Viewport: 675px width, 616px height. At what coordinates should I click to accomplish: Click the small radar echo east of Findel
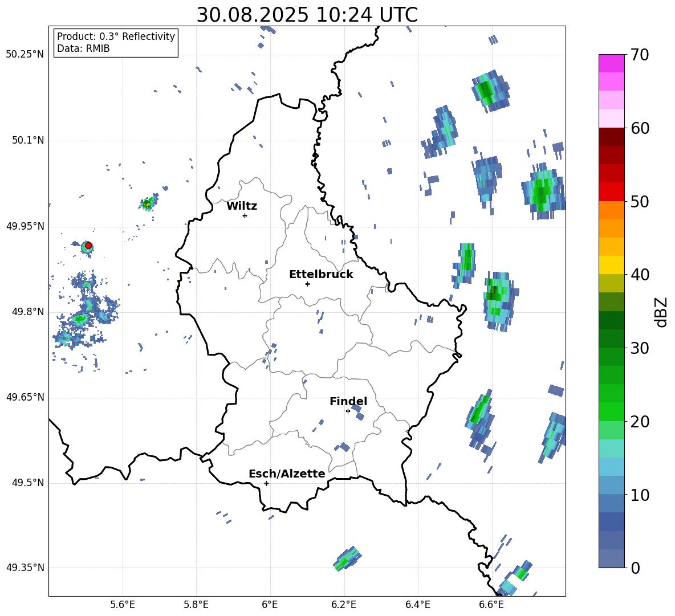click(x=357, y=412)
